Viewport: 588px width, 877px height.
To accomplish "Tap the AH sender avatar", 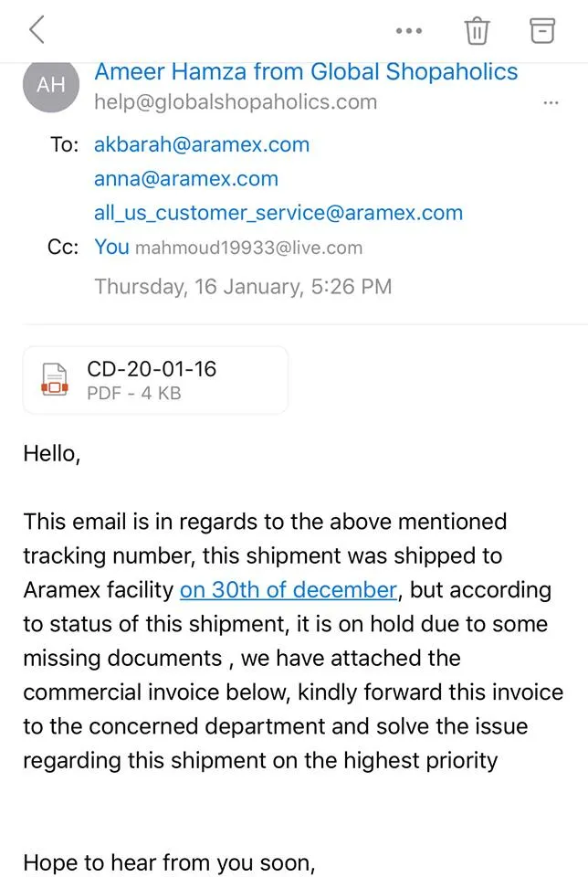I will coord(51,86).
